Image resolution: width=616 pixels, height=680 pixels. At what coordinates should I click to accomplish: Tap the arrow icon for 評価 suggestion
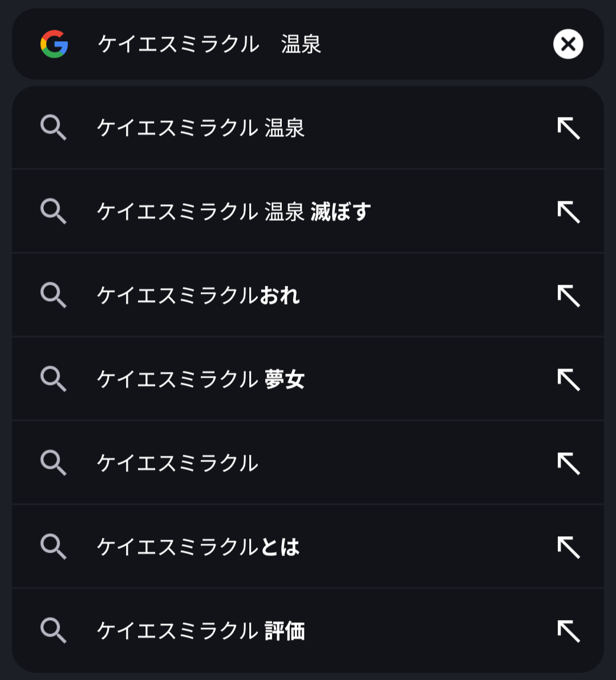coord(569,631)
